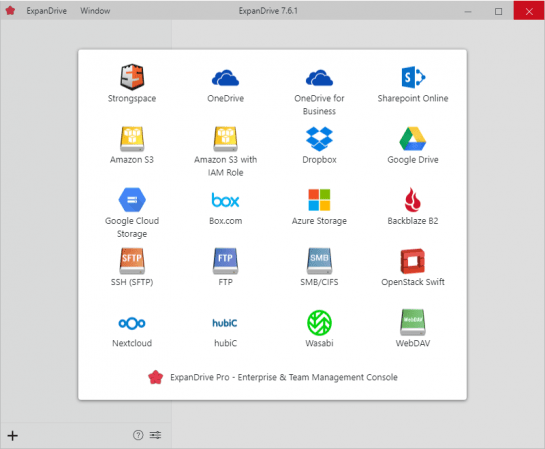This screenshot has height=449, width=545.
Task: Select Amazon S3 with IAM Role icon
Action: (x=226, y=139)
